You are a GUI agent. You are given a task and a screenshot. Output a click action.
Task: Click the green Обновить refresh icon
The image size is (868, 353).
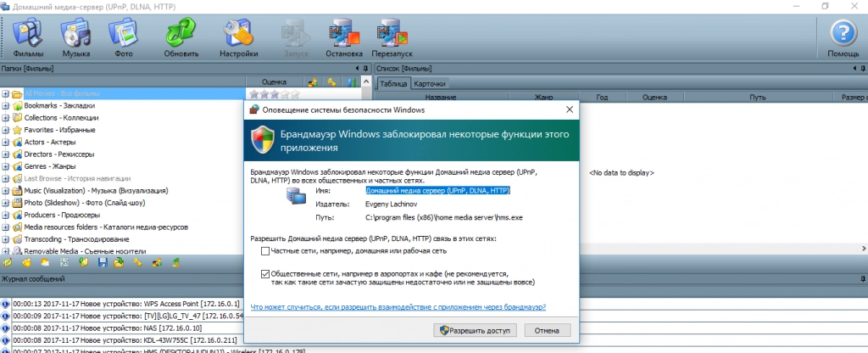pyautogui.click(x=181, y=37)
